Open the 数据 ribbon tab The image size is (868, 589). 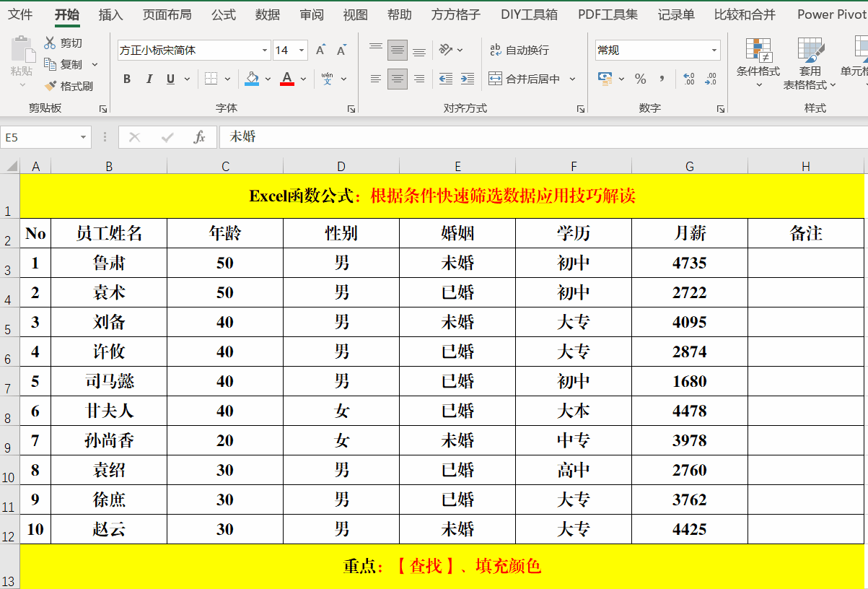pos(268,14)
